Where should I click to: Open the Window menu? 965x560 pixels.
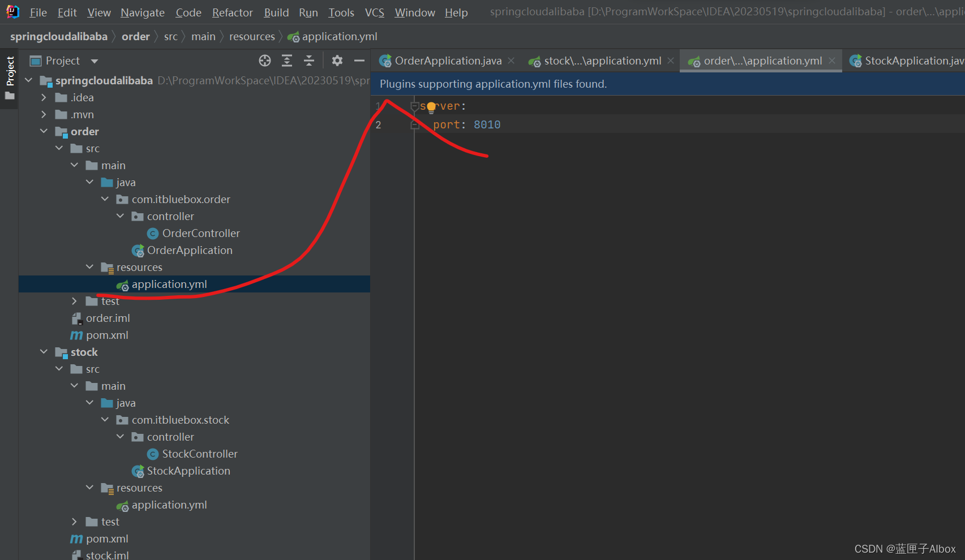pyautogui.click(x=415, y=12)
